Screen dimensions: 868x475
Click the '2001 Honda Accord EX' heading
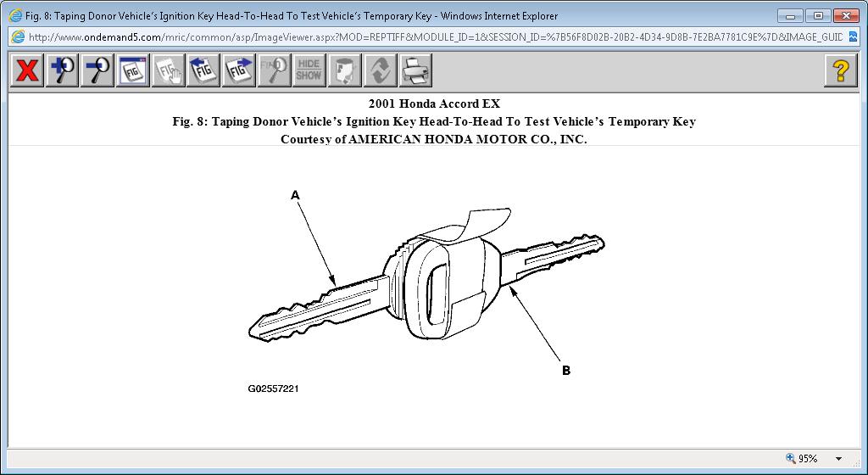point(434,103)
